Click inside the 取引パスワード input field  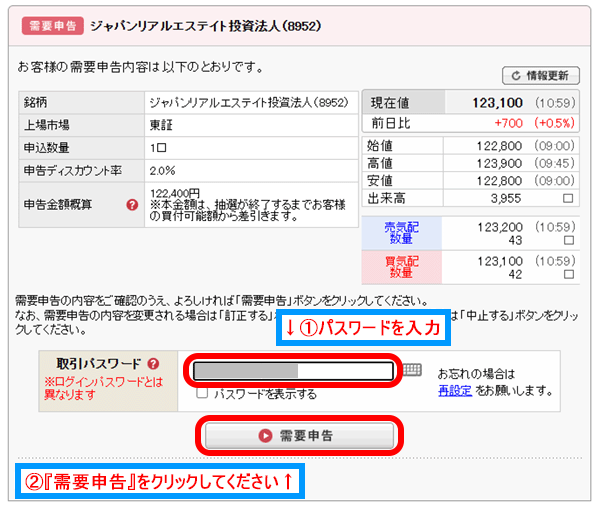293,371
